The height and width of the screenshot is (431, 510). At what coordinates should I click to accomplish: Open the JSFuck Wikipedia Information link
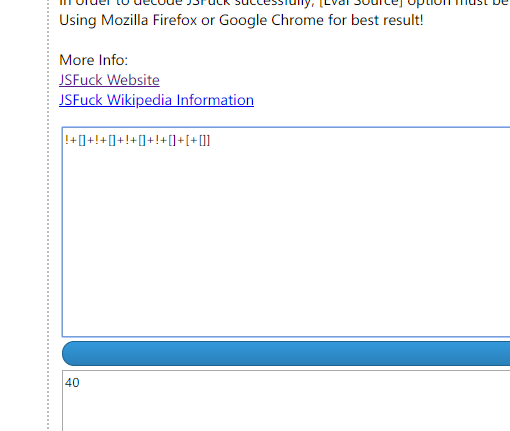pyautogui.click(x=156, y=100)
